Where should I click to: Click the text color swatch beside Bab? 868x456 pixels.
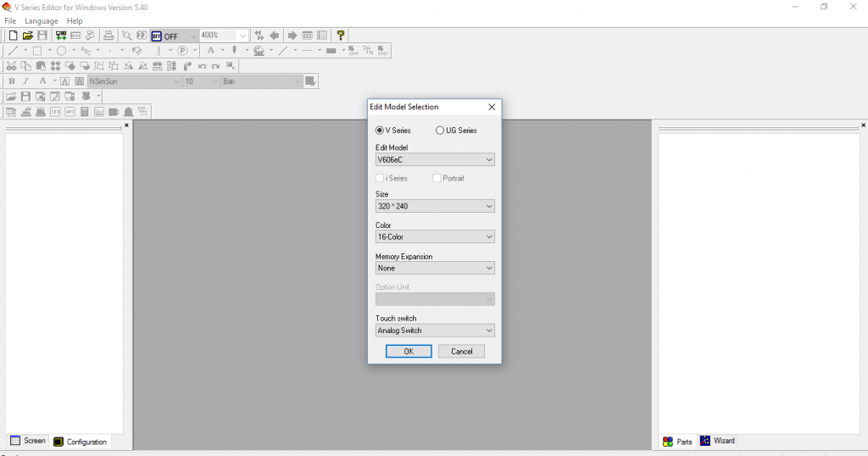pyautogui.click(x=310, y=81)
